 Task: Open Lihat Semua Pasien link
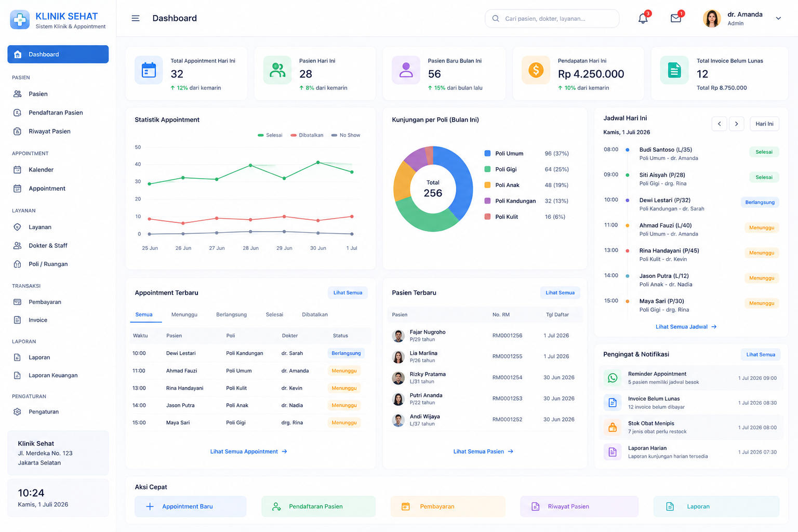(x=483, y=451)
